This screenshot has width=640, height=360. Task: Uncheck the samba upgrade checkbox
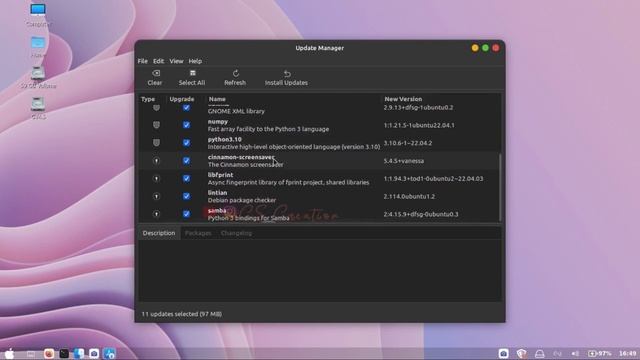pyautogui.click(x=186, y=214)
